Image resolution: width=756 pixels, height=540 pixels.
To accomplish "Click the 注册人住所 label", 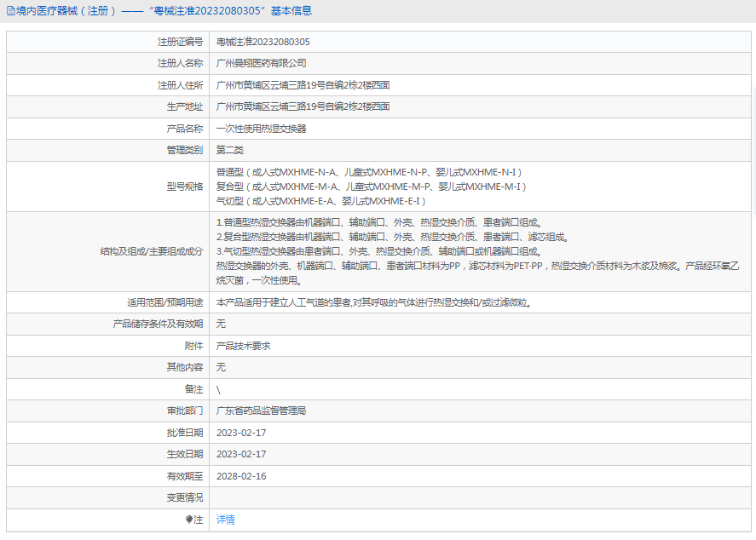I will coord(181,85).
